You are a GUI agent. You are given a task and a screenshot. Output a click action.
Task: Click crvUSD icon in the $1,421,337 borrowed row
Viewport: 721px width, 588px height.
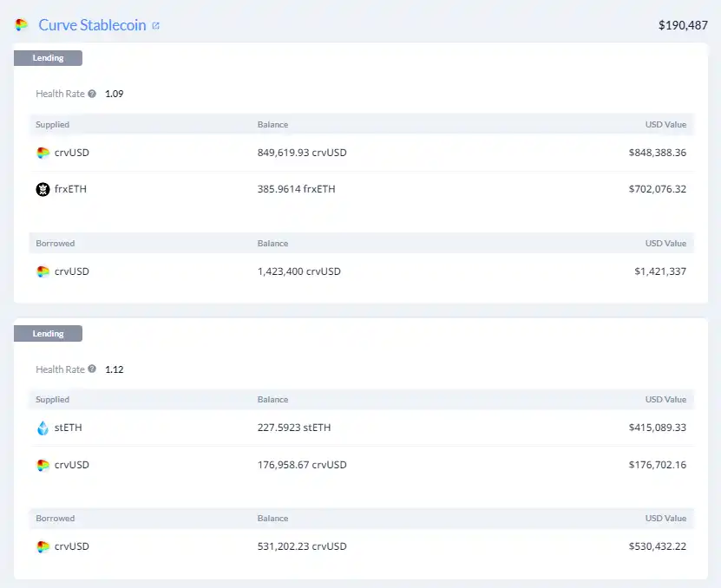click(43, 271)
